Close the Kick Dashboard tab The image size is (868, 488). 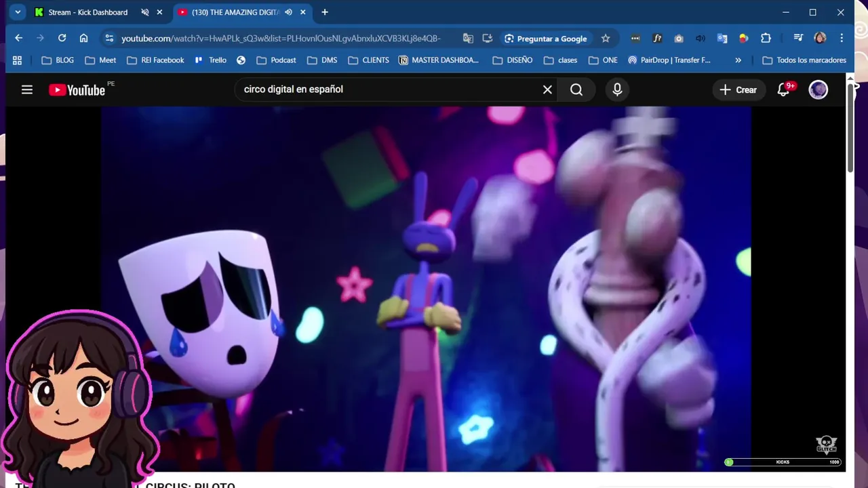(x=160, y=12)
